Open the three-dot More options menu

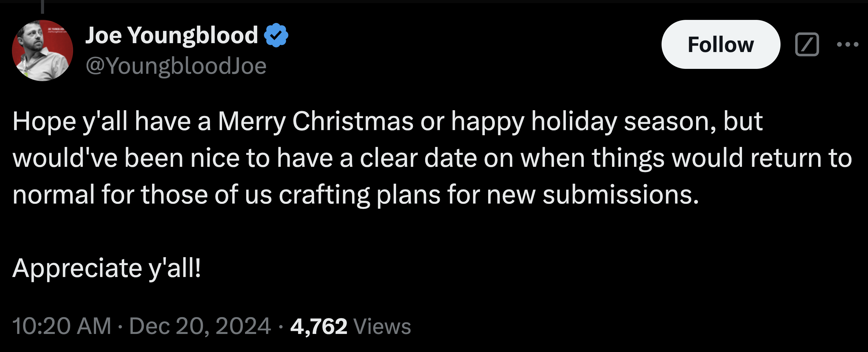[x=848, y=44]
